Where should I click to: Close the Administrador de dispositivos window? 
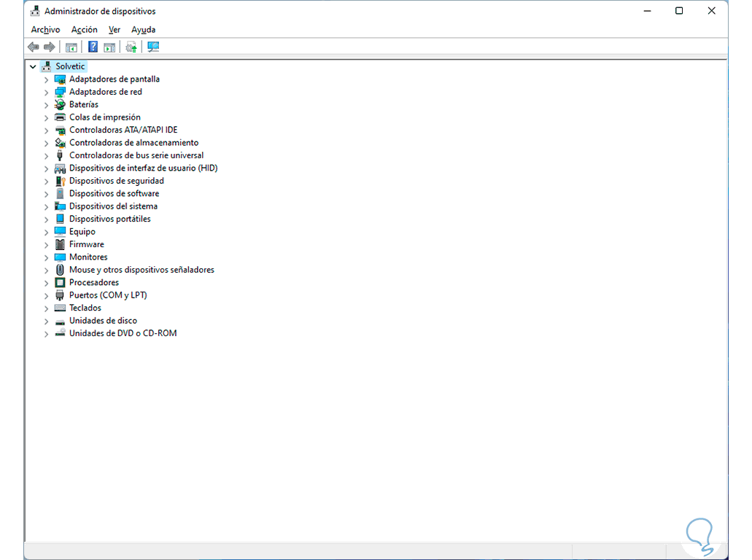tap(712, 10)
